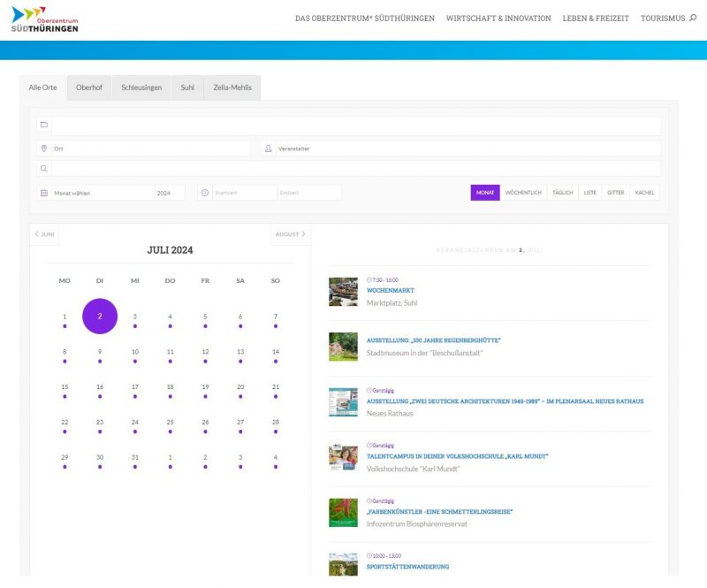Open Leben & Freizeit menu
Screen dimensions: 707x588
coord(596,19)
